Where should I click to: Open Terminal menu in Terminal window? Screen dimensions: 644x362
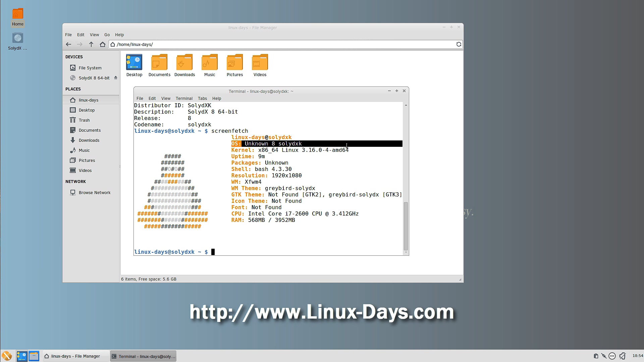[184, 98]
